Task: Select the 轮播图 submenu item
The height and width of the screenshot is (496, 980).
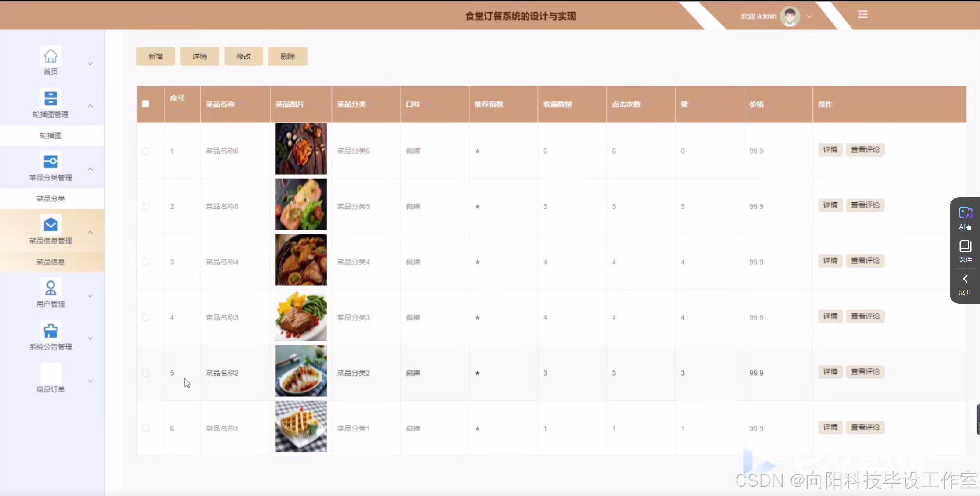Action: pos(50,136)
